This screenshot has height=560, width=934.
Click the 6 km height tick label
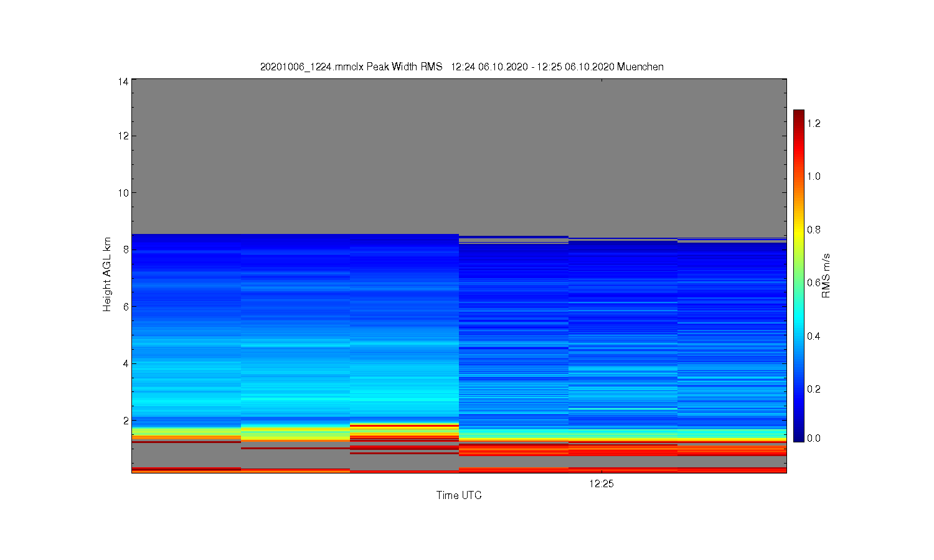tap(126, 307)
